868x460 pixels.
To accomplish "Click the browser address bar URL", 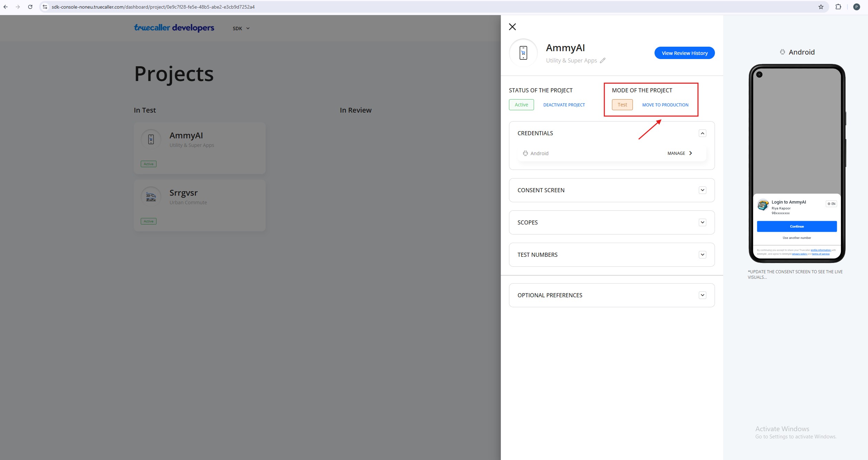I will click(153, 7).
